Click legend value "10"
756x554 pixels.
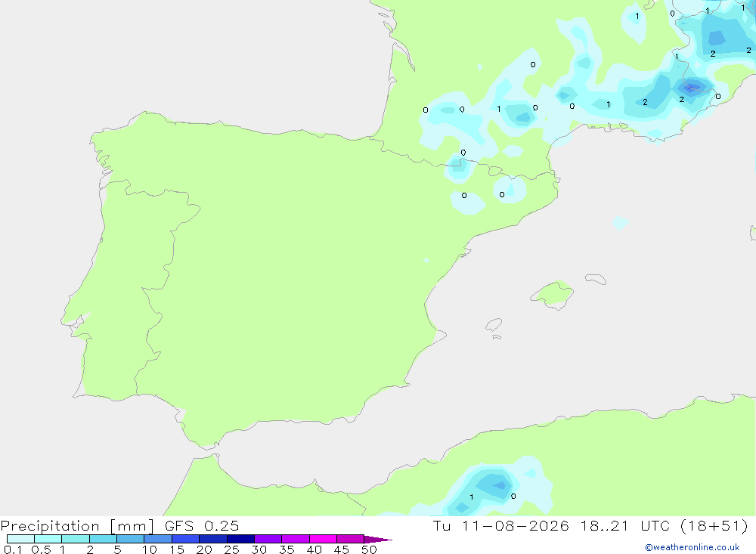[149, 549]
